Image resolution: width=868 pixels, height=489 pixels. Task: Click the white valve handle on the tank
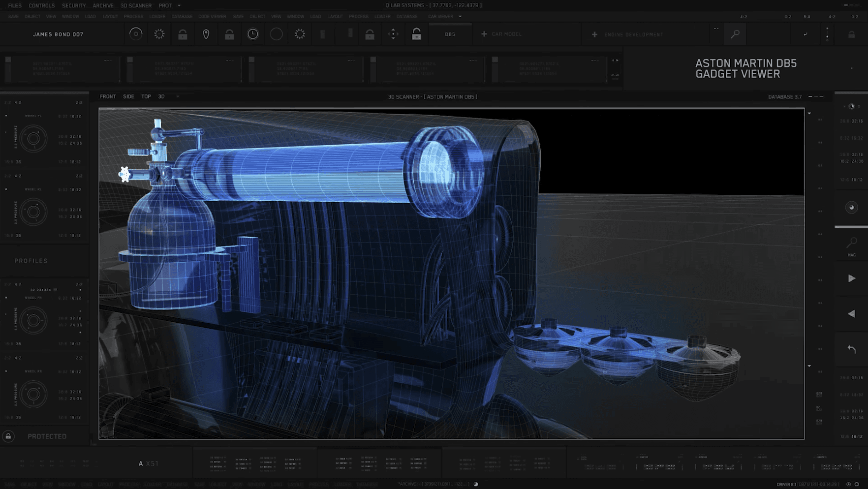(x=125, y=174)
